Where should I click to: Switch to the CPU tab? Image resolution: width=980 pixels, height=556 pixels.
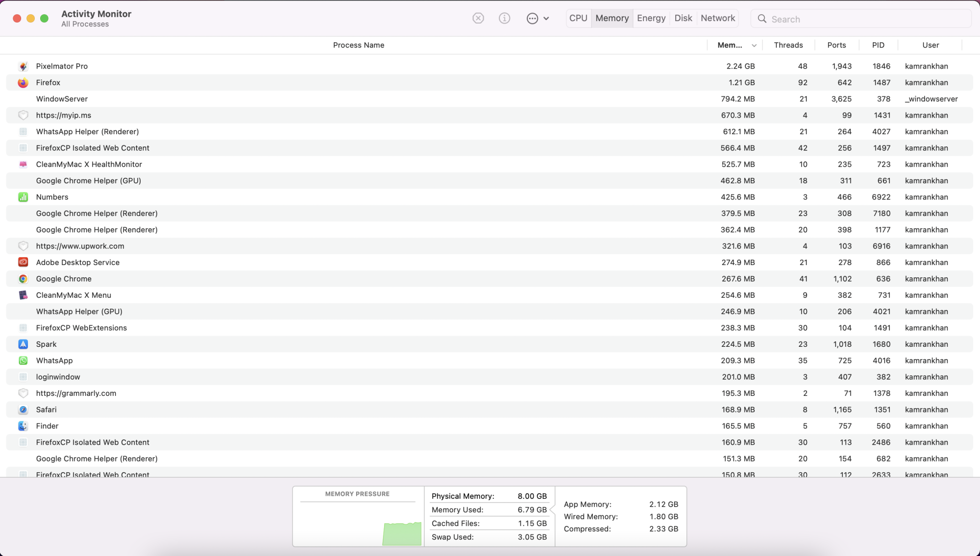tap(578, 18)
